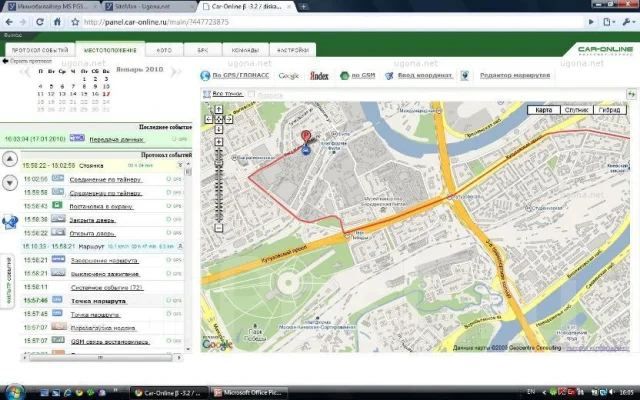
Task: Click the map zoom slider handle
Action: pyautogui.click(x=219, y=164)
